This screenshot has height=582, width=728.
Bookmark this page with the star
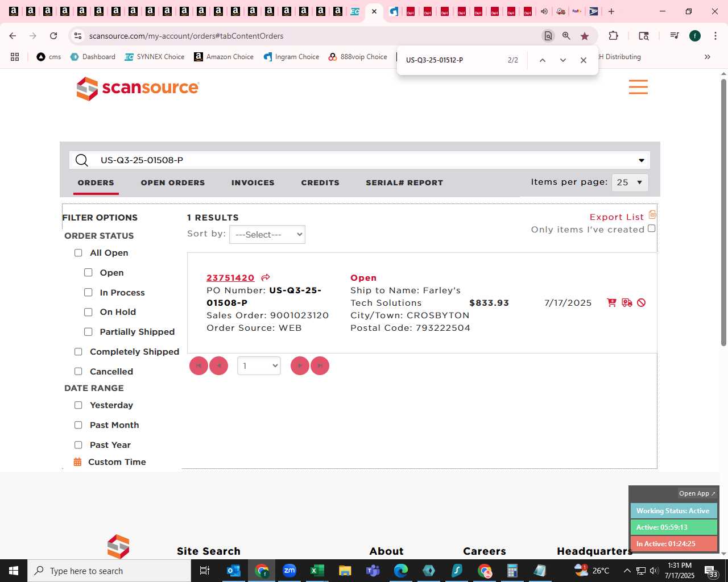(585, 36)
